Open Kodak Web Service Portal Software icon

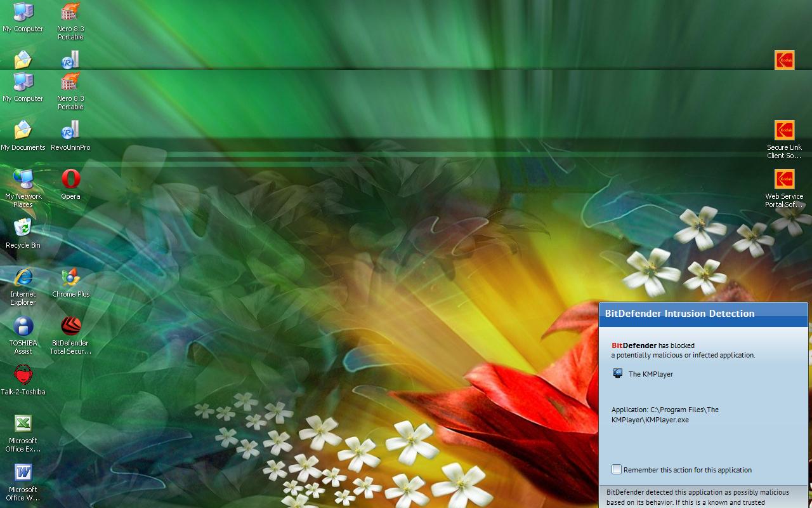[x=784, y=189]
